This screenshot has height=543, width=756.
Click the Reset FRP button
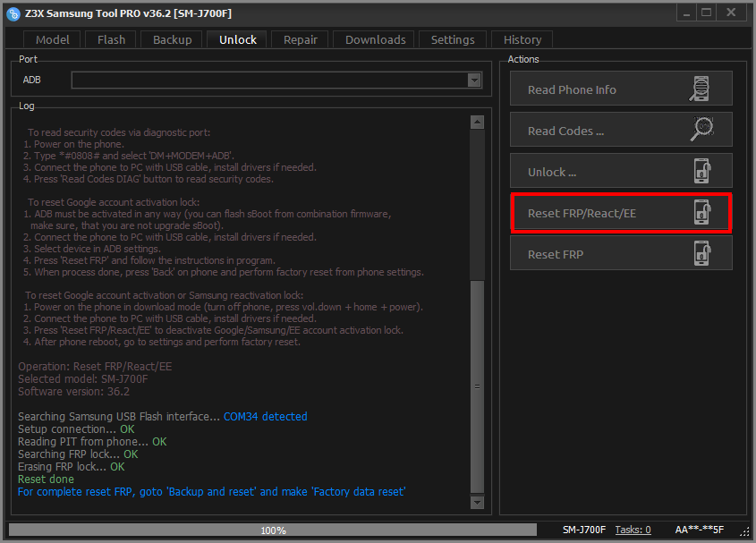[621, 253]
